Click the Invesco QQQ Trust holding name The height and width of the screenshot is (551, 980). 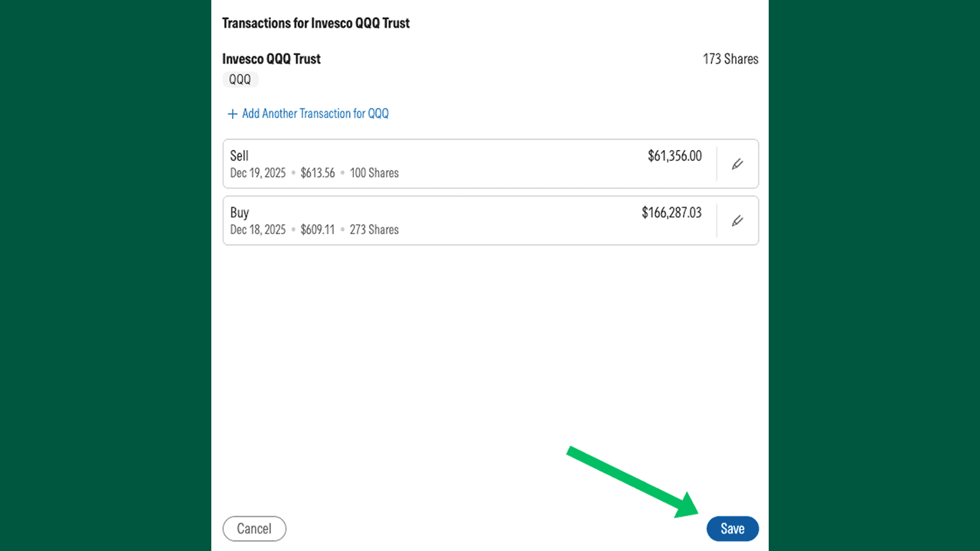tap(271, 59)
